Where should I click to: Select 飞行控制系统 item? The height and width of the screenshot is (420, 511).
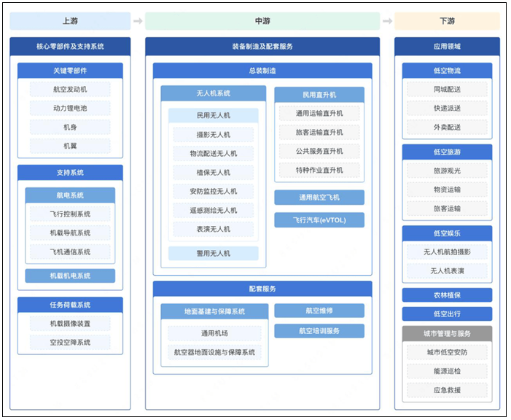point(70,214)
